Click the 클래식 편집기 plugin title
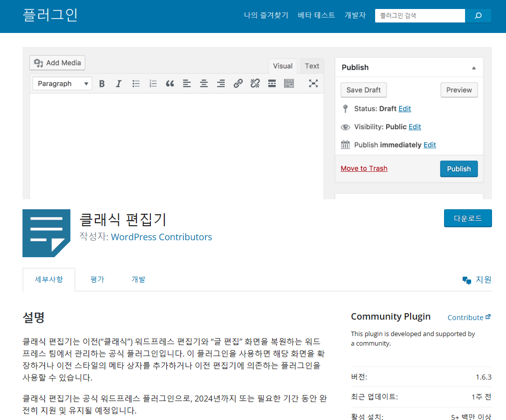This screenshot has height=420, width=506. tap(123, 220)
